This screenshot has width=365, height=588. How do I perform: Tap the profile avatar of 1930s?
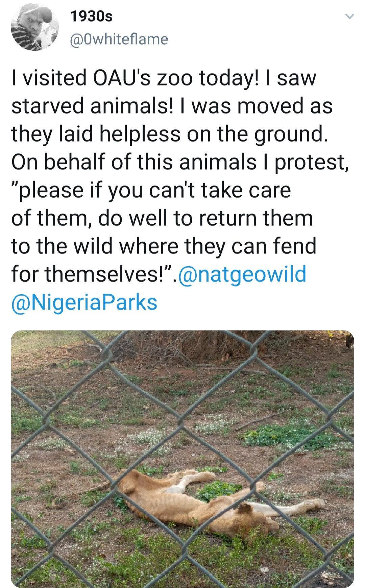pyautogui.click(x=35, y=27)
